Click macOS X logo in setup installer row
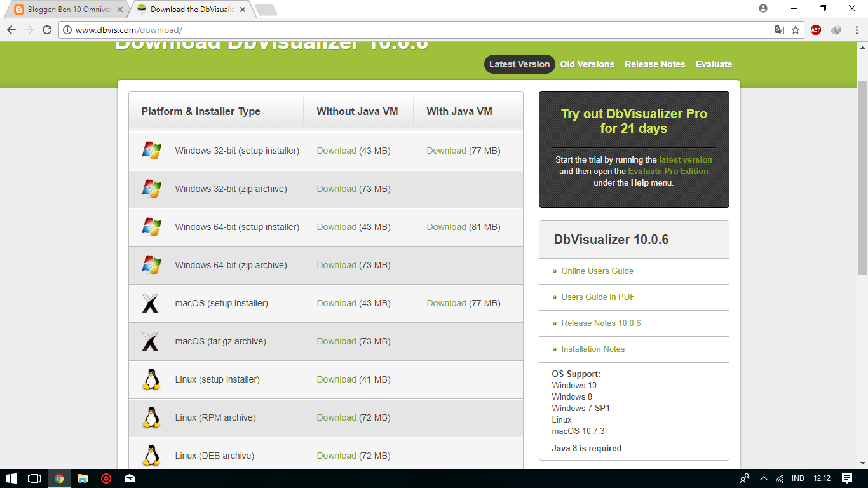This screenshot has height=488, width=868. click(150, 303)
